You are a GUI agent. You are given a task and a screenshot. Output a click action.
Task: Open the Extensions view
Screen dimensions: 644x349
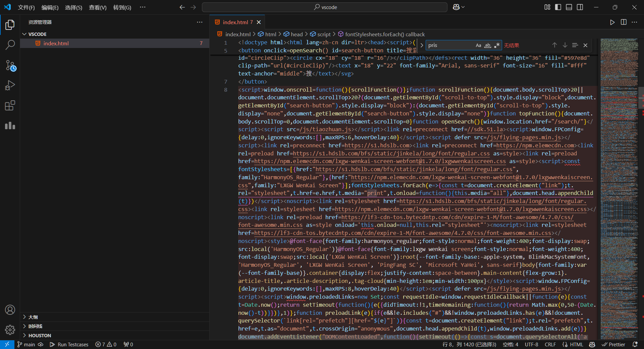click(10, 106)
